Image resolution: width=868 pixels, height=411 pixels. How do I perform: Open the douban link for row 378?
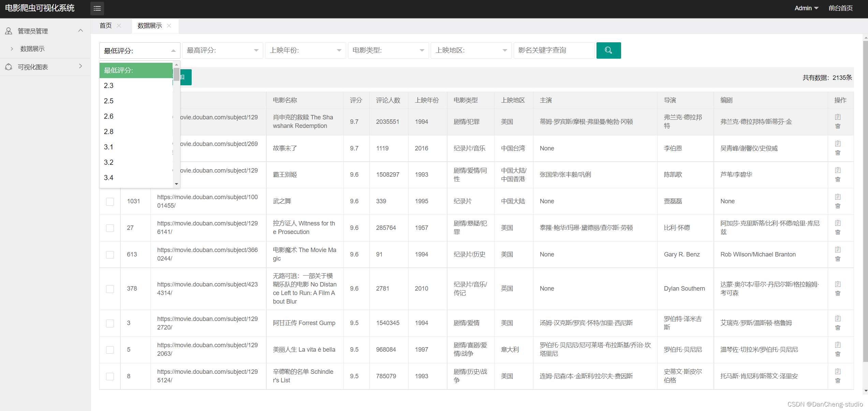(x=207, y=289)
